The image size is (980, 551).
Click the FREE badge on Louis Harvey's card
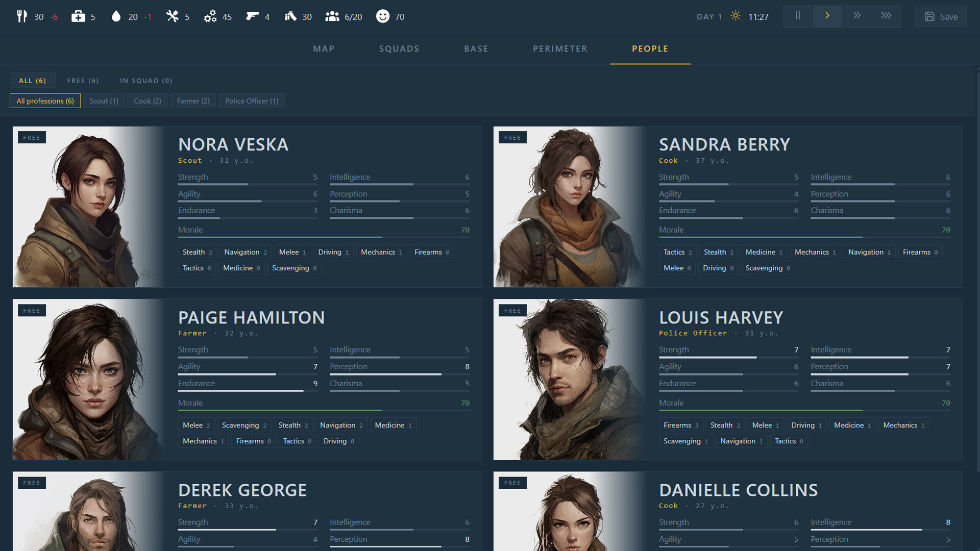512,311
